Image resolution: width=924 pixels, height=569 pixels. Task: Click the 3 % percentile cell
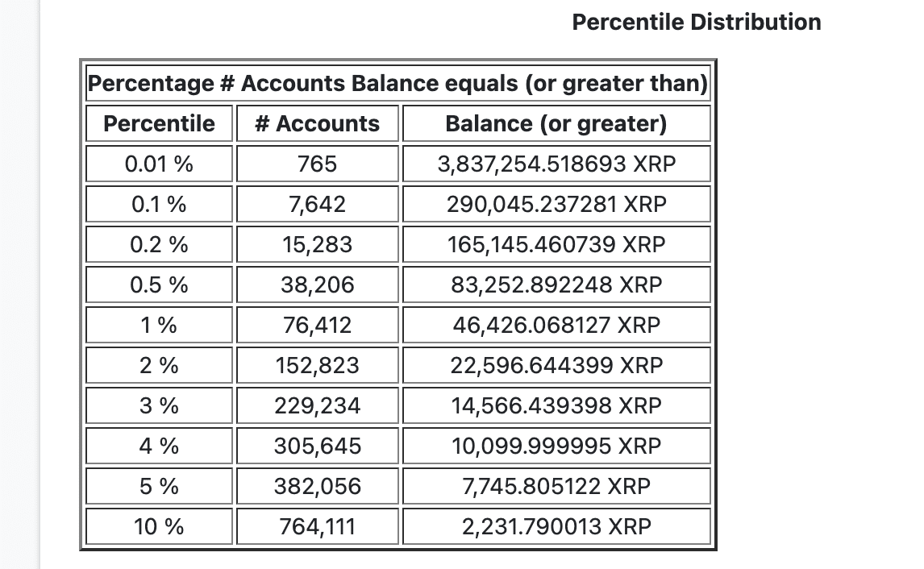click(x=160, y=406)
